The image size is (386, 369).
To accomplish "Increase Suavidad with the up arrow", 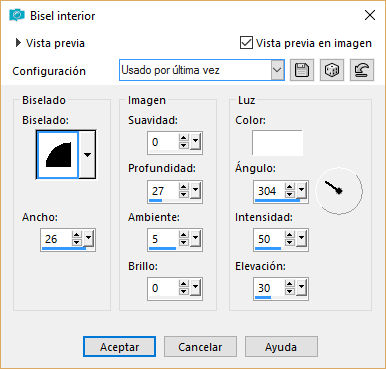I will click(183, 138).
